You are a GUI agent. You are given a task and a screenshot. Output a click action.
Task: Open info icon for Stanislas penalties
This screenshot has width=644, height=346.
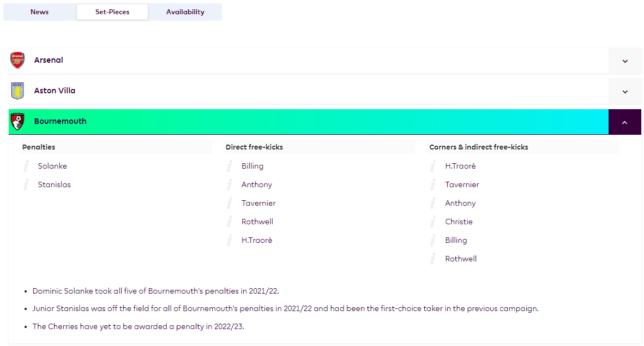tap(26, 184)
